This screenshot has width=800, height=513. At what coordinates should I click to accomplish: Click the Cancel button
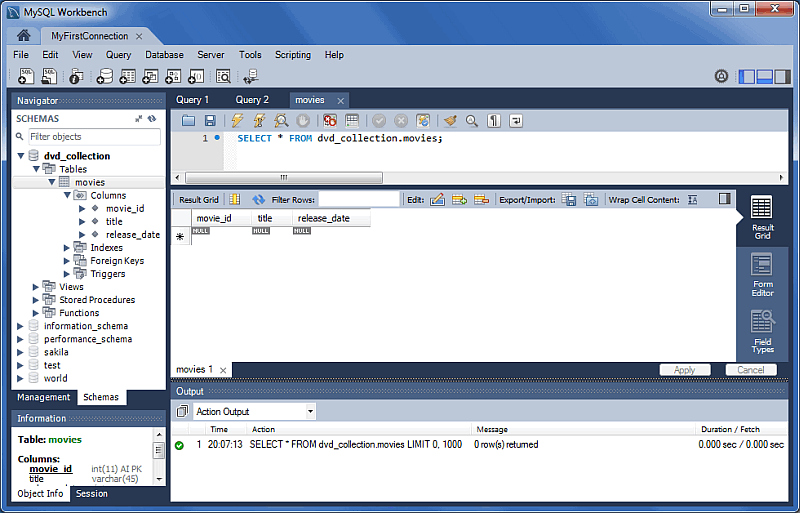(x=751, y=370)
